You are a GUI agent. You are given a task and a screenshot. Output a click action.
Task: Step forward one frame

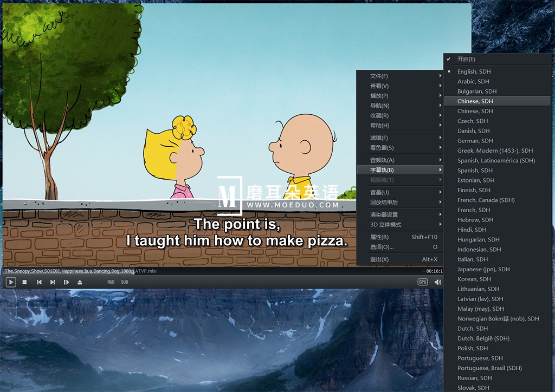[x=66, y=282]
